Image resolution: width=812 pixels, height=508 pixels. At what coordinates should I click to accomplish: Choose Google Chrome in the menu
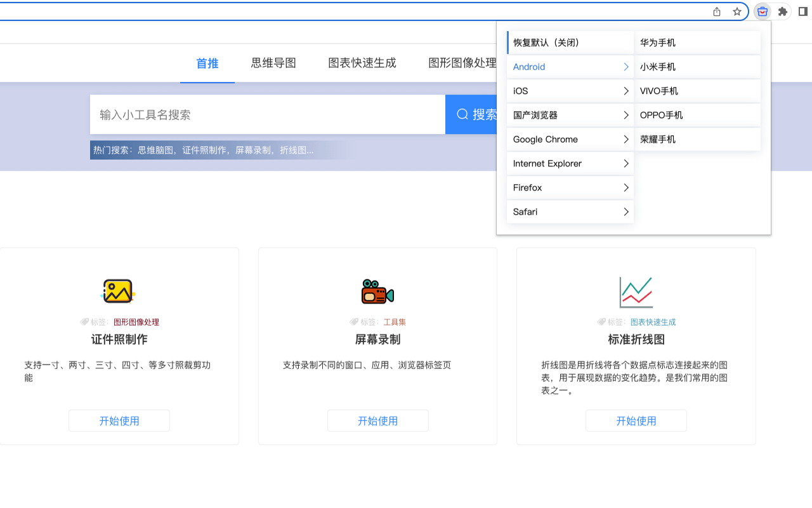(570, 139)
